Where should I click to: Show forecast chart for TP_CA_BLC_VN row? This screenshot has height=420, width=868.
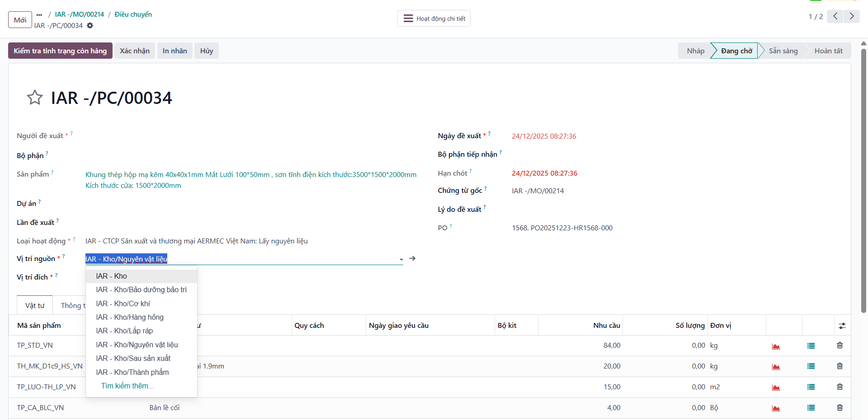pos(776,408)
